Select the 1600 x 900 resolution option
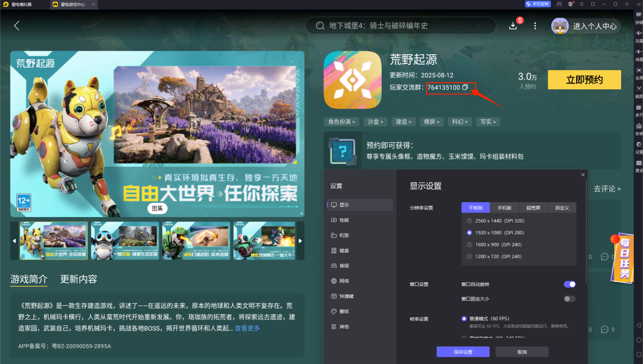 coord(494,244)
